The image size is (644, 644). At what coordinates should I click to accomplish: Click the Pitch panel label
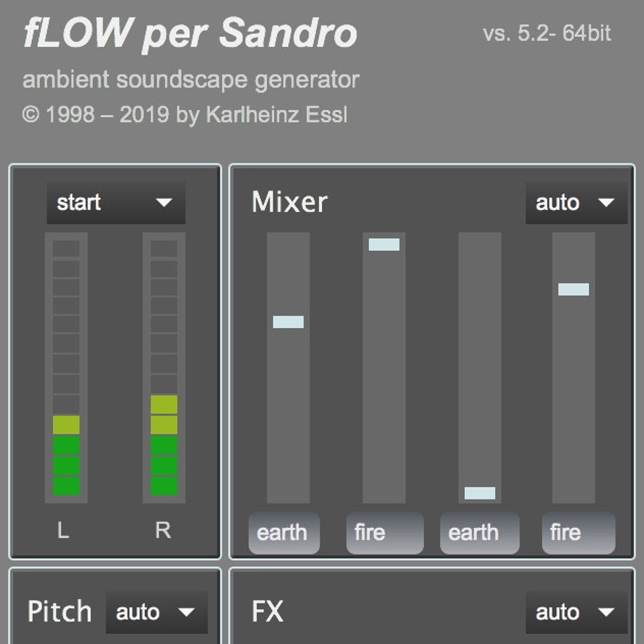(60, 611)
